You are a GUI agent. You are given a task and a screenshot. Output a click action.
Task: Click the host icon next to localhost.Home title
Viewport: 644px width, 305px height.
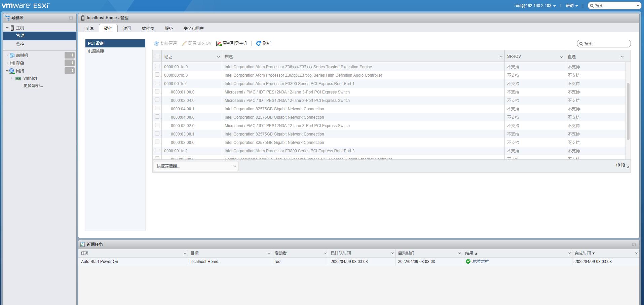click(83, 18)
